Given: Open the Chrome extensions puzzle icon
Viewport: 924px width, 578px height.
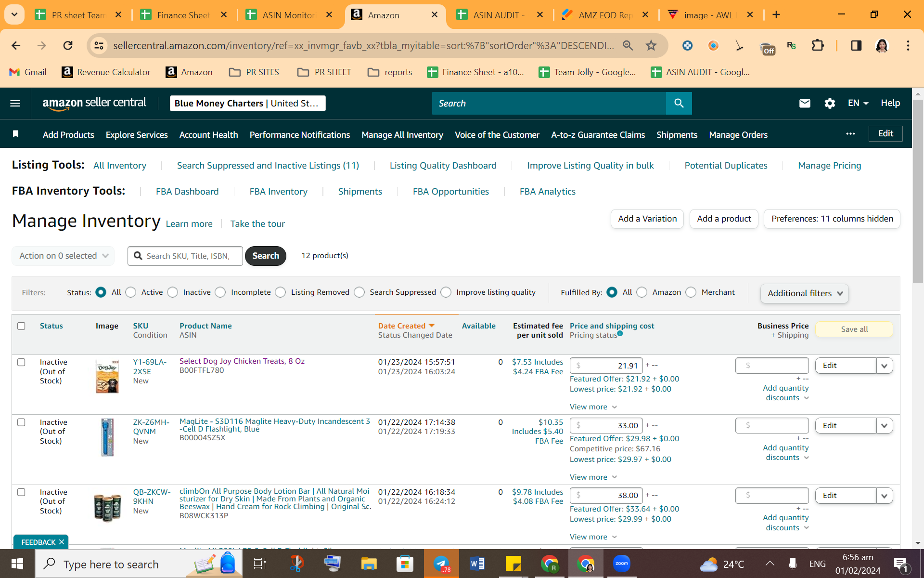Looking at the screenshot, I should tap(818, 45).
